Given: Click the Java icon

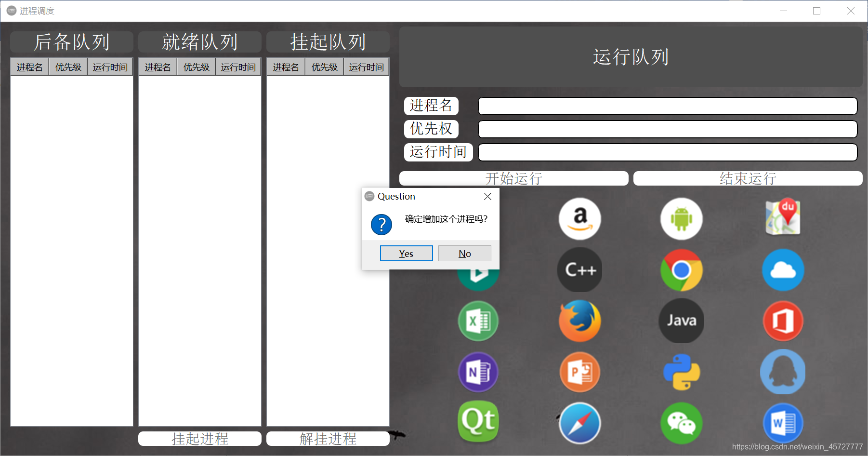Looking at the screenshot, I should pyautogui.click(x=682, y=321).
